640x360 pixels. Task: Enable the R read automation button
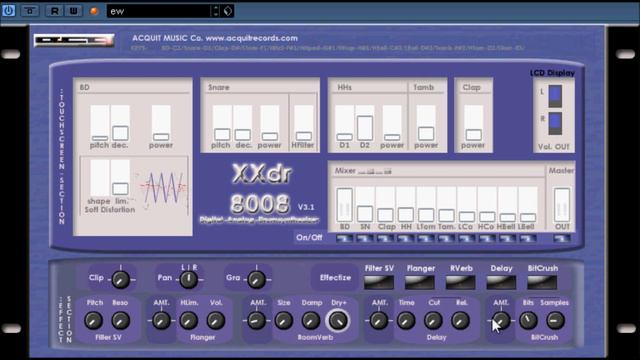(54, 11)
